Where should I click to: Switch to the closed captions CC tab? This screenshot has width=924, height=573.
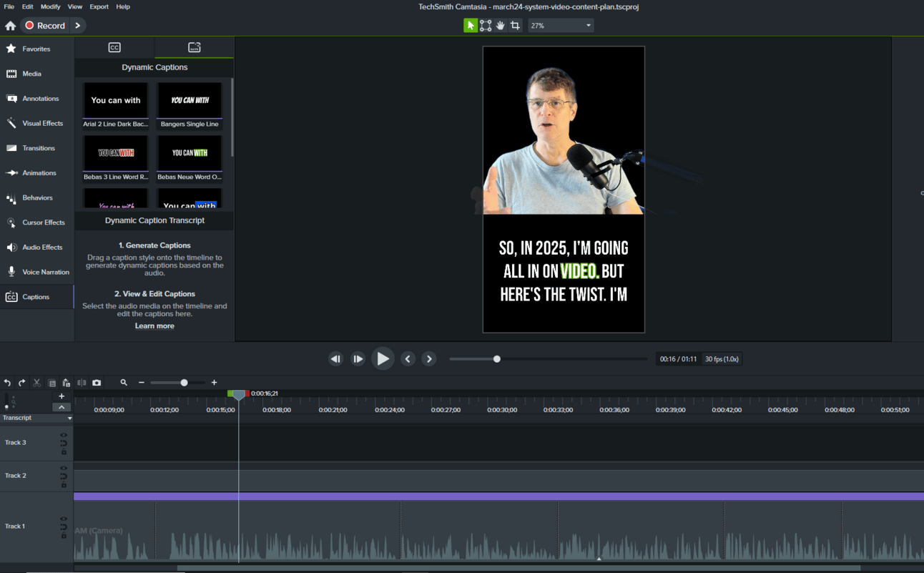coord(114,47)
